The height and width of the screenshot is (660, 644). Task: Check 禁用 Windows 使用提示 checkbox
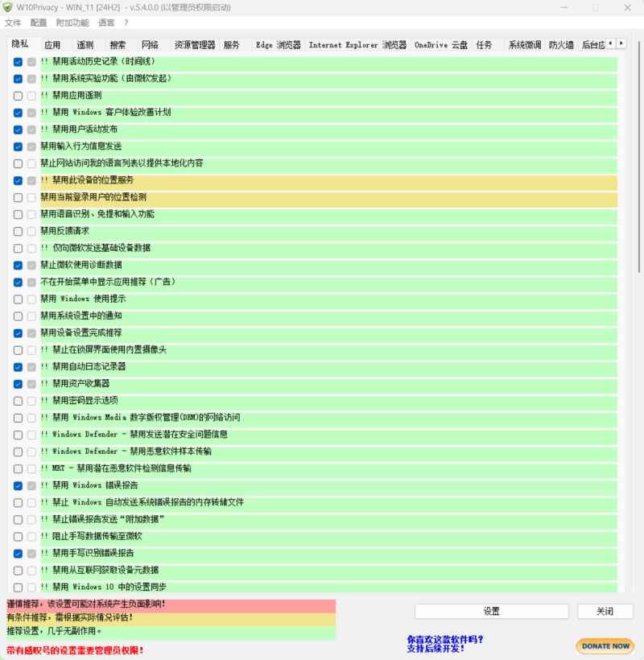(x=18, y=299)
